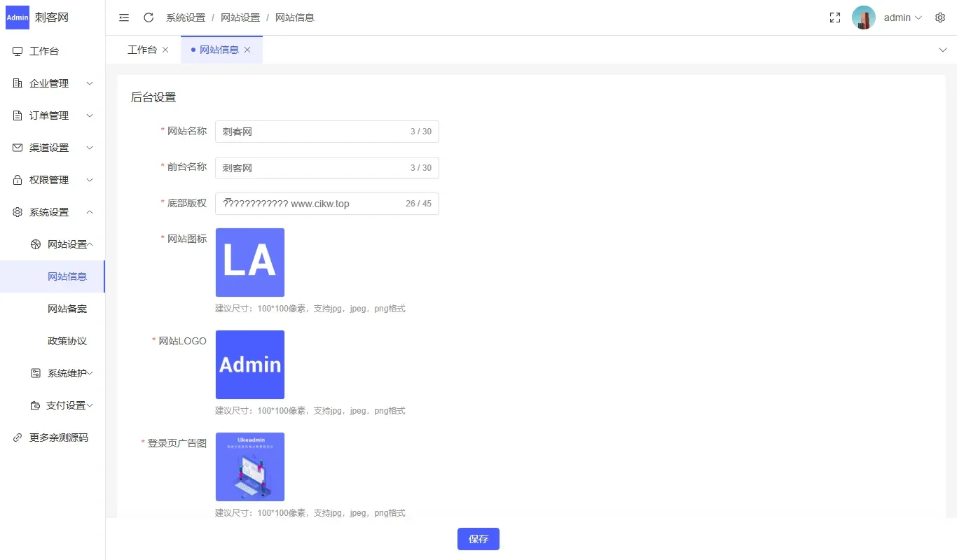Select 网站信息 in the sidebar
The width and height of the screenshot is (957, 560).
click(x=53, y=276)
